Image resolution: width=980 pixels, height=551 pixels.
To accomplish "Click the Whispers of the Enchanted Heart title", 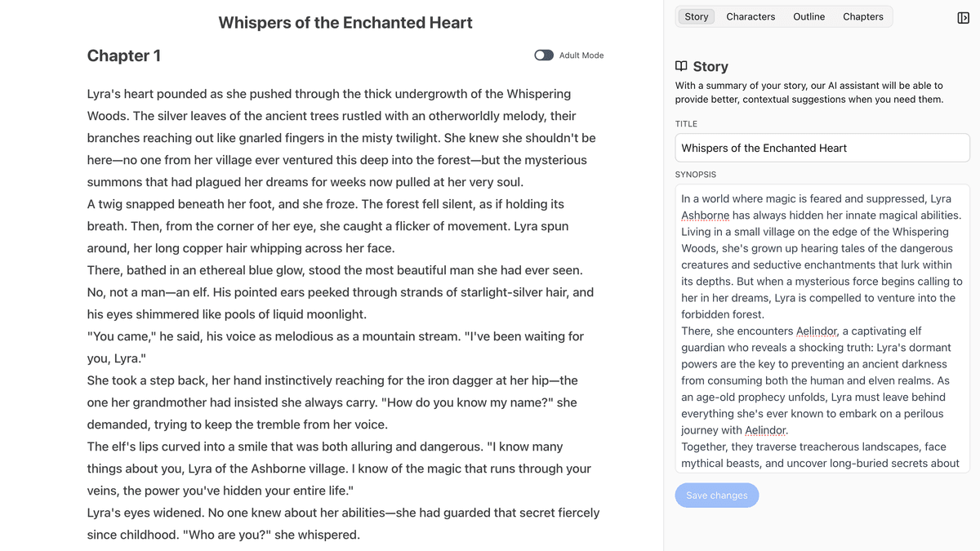I will (345, 22).
